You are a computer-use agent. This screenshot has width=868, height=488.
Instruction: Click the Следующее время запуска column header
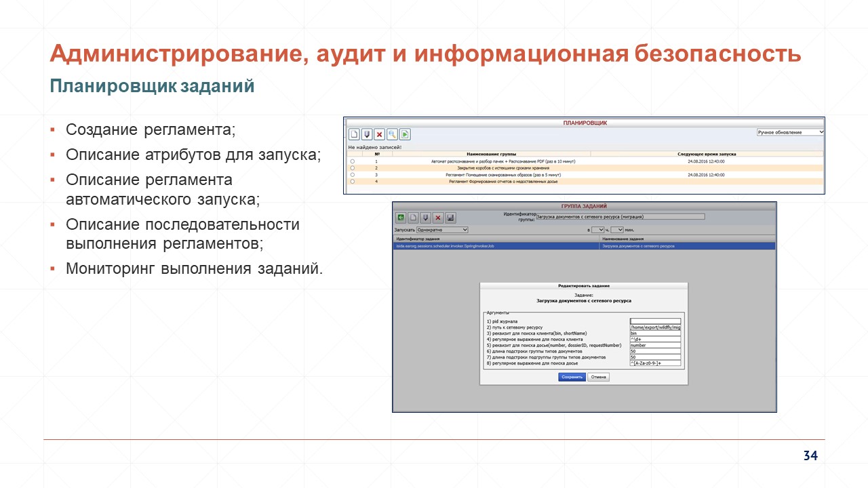click(x=707, y=155)
